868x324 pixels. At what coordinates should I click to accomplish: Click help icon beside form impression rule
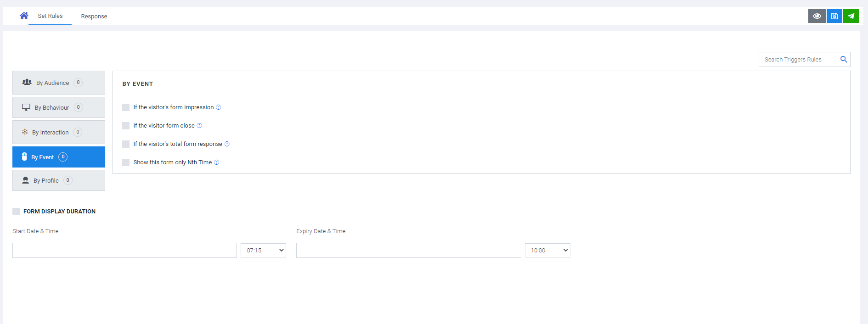pyautogui.click(x=219, y=107)
